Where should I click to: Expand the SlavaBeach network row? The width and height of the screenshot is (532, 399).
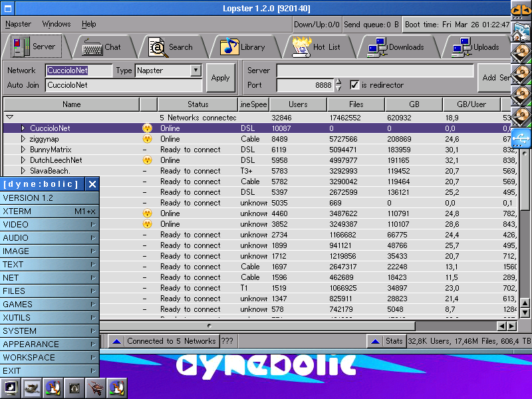[23, 171]
